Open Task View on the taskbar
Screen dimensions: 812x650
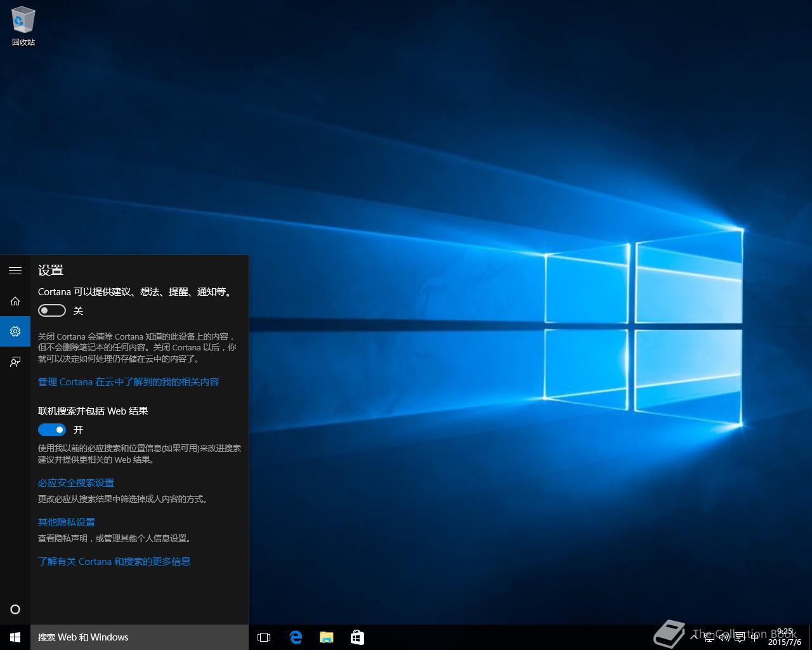264,637
